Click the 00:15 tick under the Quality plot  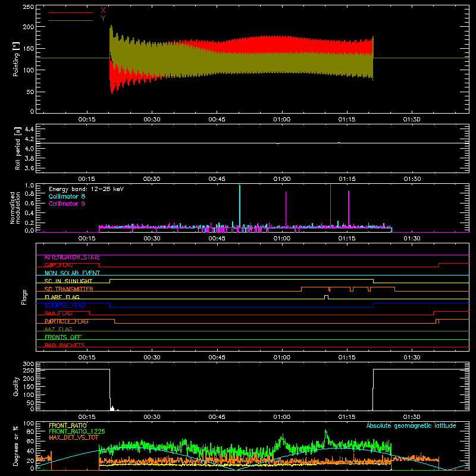click(x=87, y=417)
